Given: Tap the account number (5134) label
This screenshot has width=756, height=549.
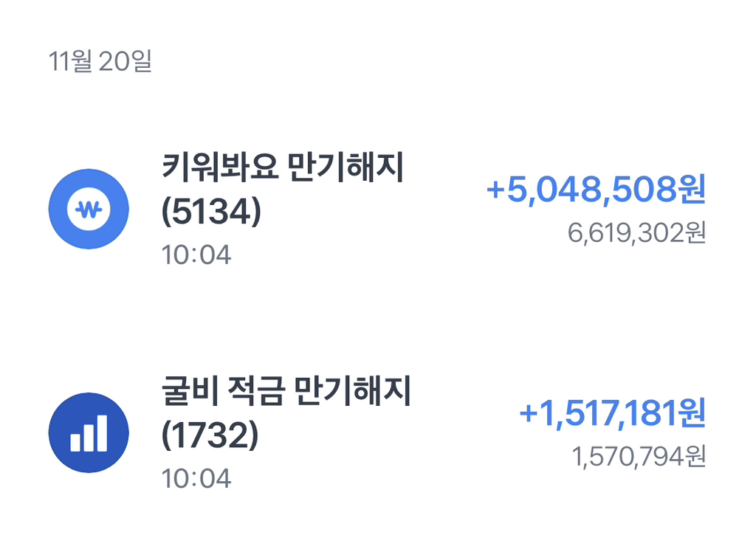Looking at the screenshot, I should click(211, 212).
